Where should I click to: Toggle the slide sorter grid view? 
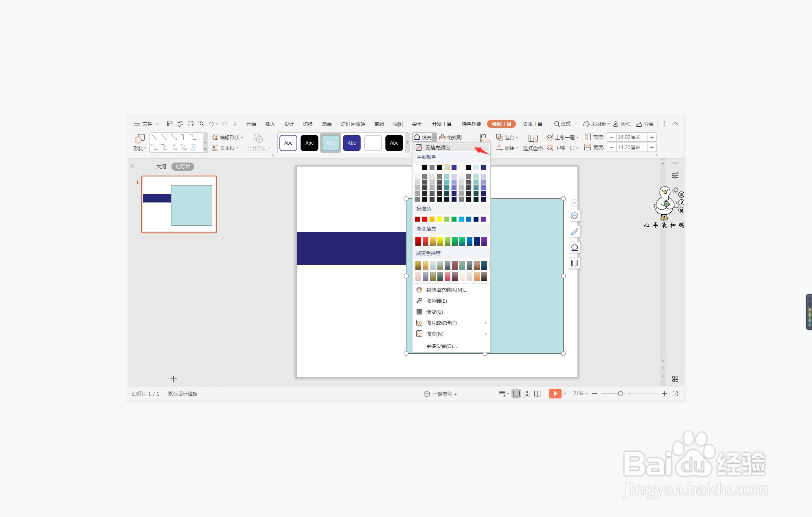527,394
